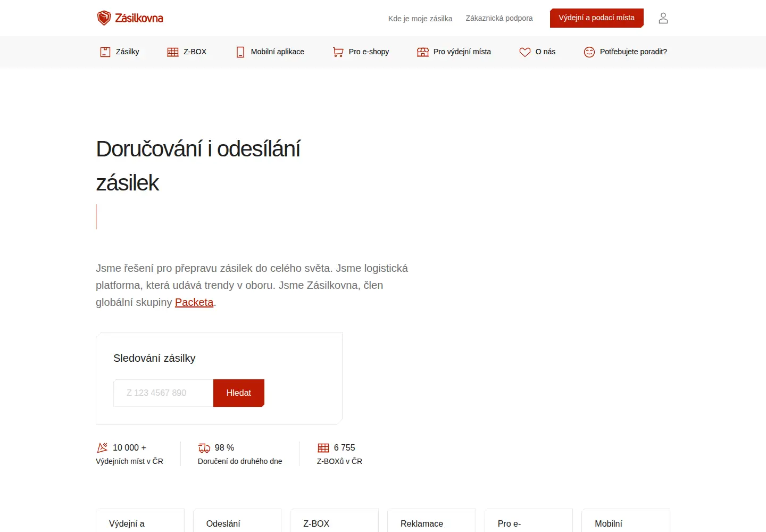
Task: Click the Doručování i odesílání zásilek heading
Action: coord(198,166)
